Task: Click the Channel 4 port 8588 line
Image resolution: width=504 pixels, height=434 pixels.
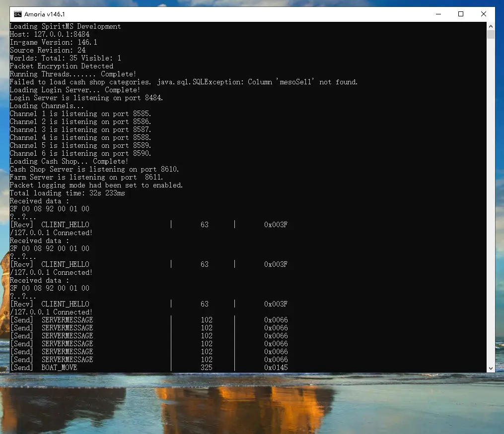Action: click(x=80, y=138)
